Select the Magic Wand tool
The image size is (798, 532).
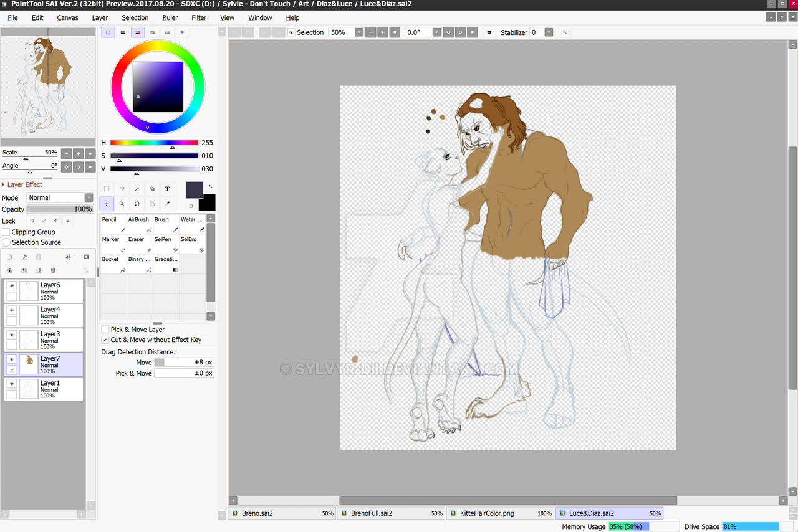(x=137, y=189)
